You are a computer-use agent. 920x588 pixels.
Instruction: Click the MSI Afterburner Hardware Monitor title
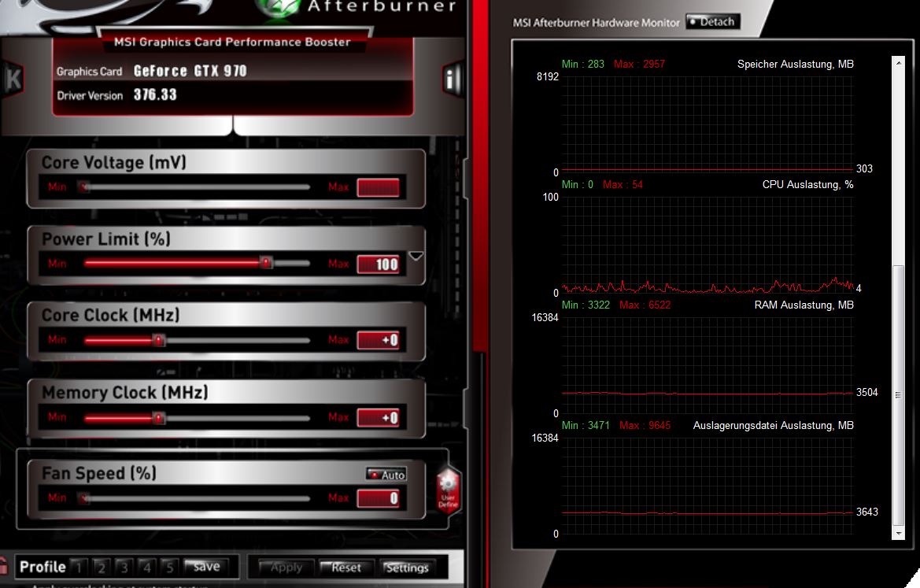(x=596, y=22)
